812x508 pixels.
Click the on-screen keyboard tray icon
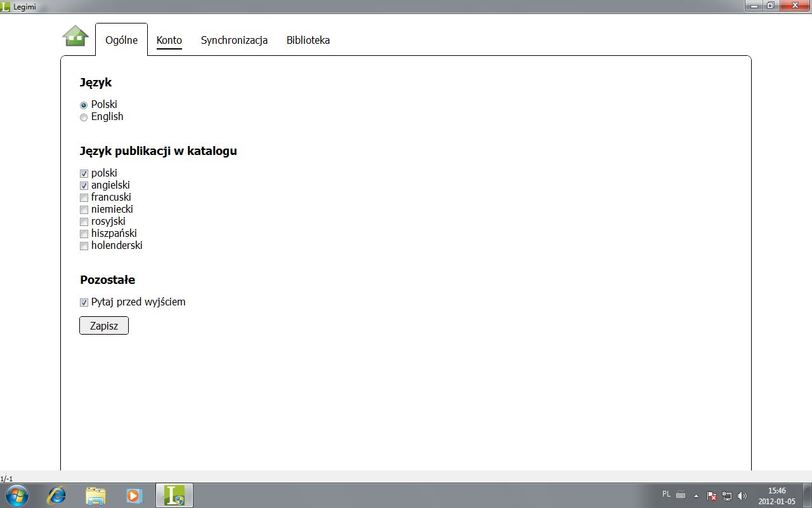point(681,495)
